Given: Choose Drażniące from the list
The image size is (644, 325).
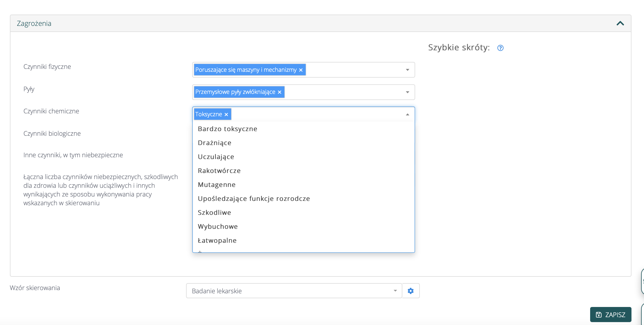Looking at the screenshot, I should (x=215, y=143).
